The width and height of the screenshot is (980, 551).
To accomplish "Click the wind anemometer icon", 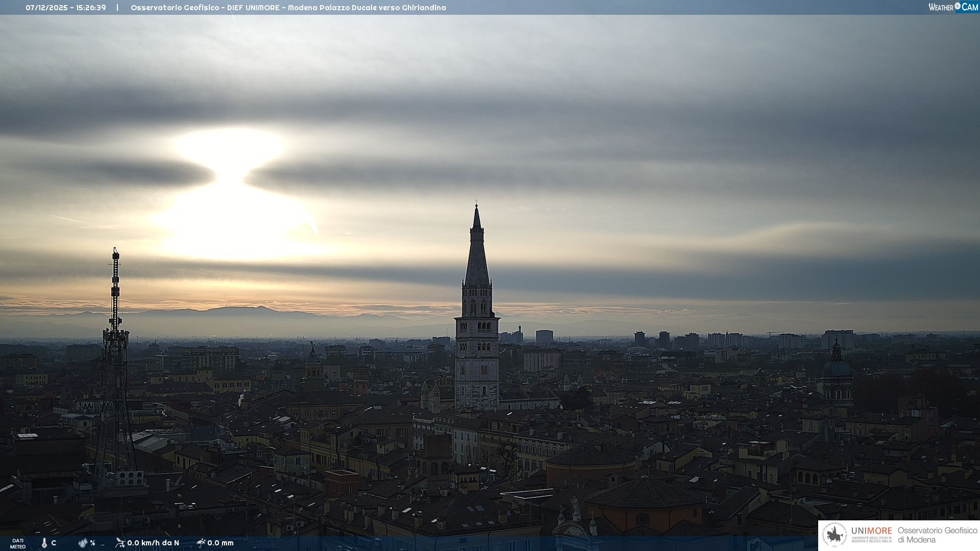I will 120,543.
